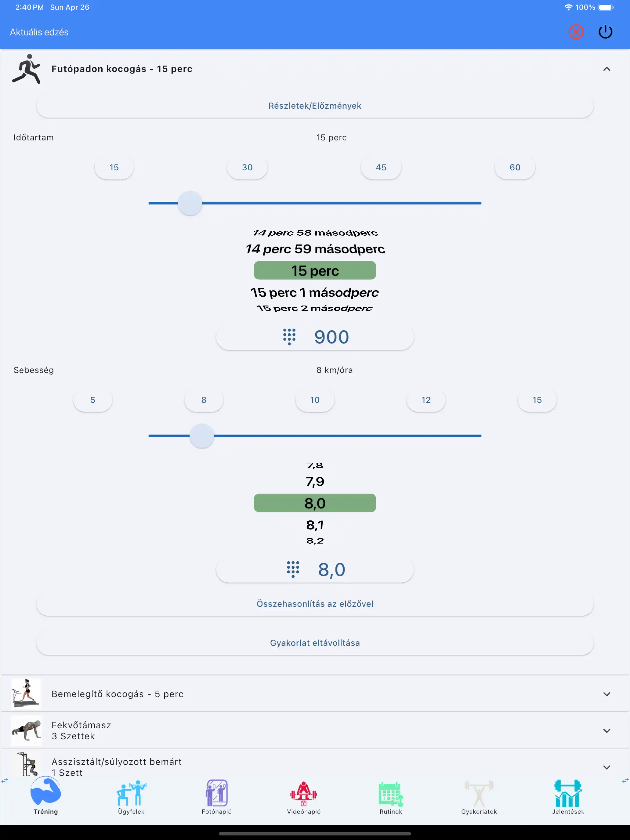Viewport: 630px width, 840px height.
Task: Select the 60 minute duration preset
Action: [x=515, y=168]
